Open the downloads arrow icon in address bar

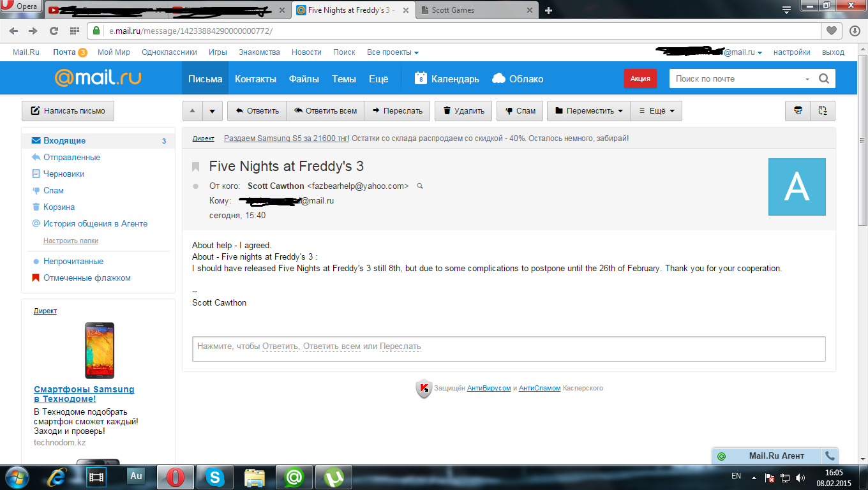coord(855,31)
